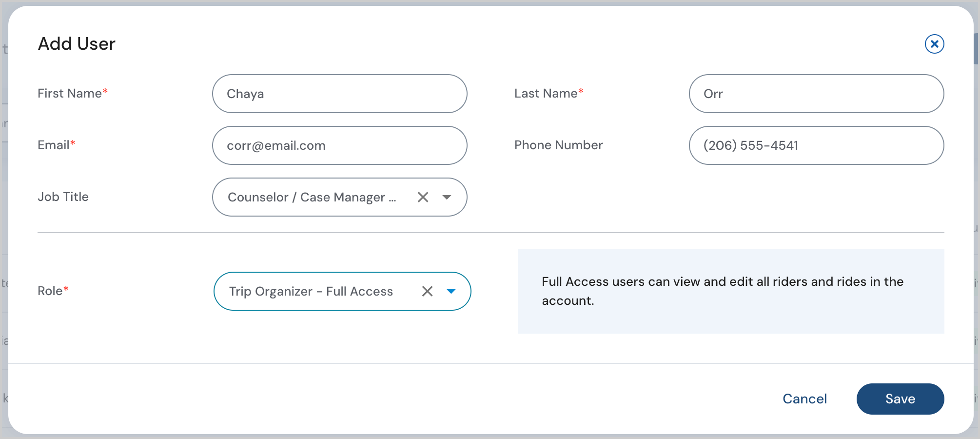Expand the Job Title dropdown arrow
This screenshot has height=439, width=980.
pyautogui.click(x=447, y=197)
